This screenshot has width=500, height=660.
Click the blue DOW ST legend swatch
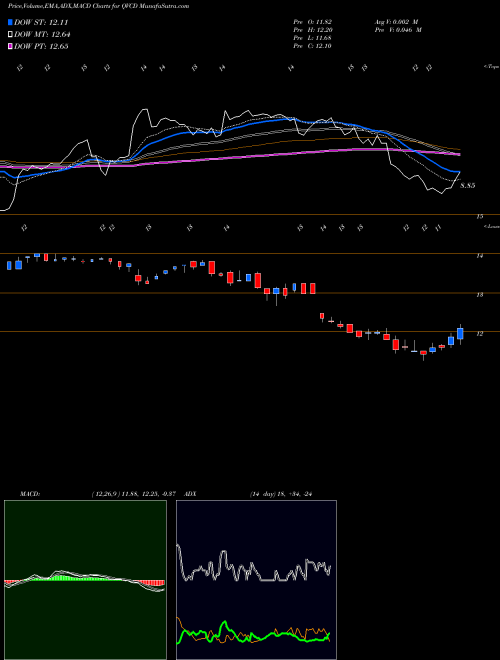tap(11, 22)
